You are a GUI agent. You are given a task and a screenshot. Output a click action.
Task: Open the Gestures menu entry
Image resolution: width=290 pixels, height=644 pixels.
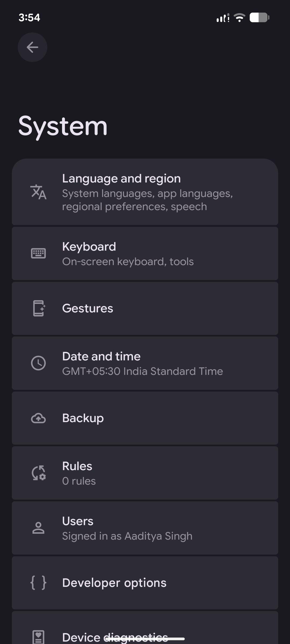pyautogui.click(x=88, y=308)
